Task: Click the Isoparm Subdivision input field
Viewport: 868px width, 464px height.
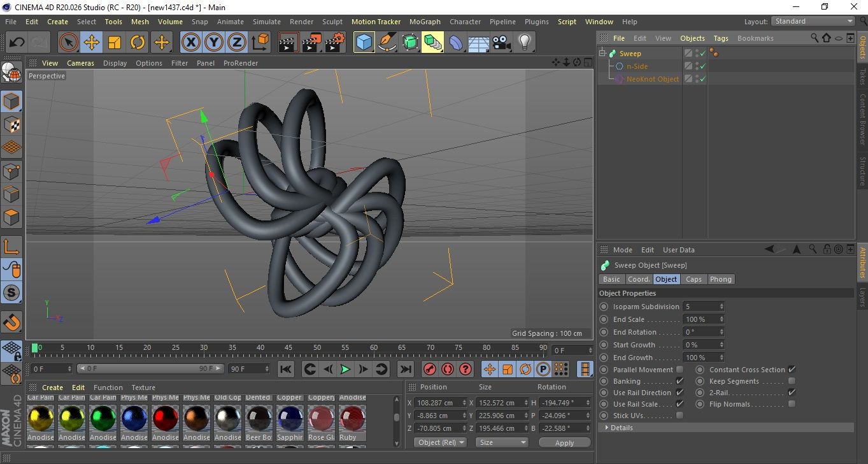Action: click(x=702, y=307)
